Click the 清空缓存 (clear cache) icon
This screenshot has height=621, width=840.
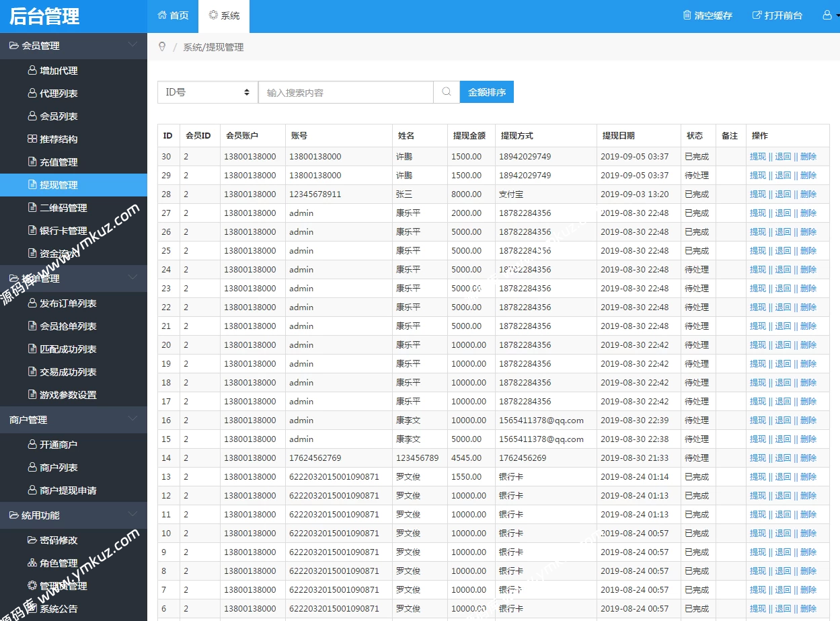pyautogui.click(x=688, y=15)
